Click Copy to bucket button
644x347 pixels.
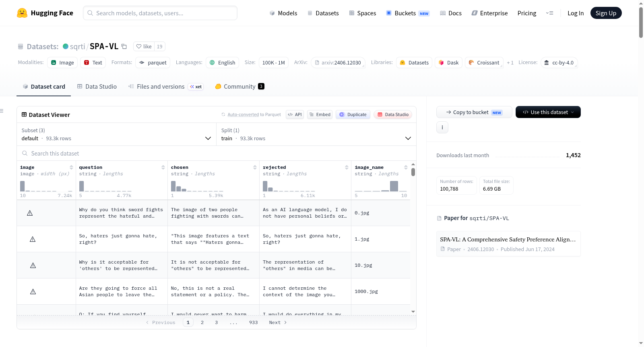click(474, 112)
